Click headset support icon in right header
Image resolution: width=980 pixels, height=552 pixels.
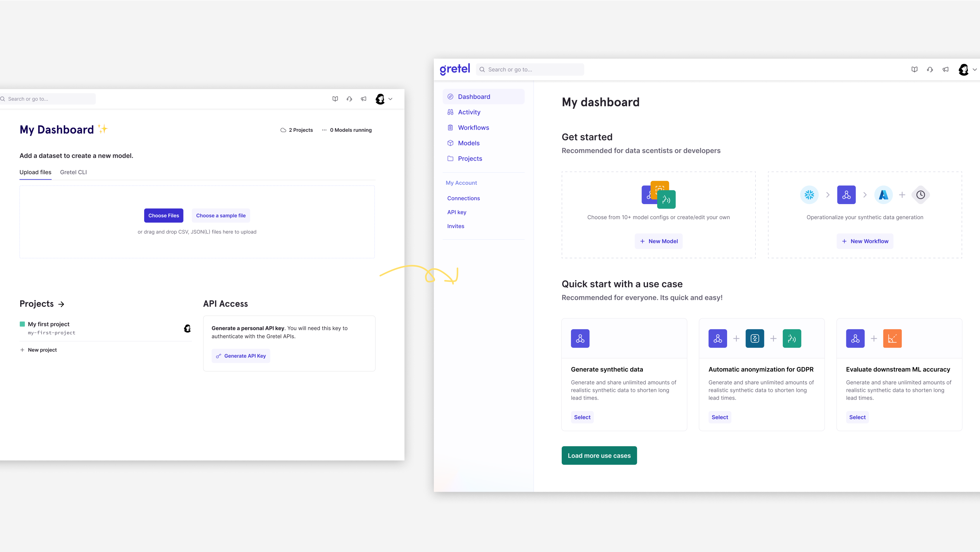coord(930,69)
